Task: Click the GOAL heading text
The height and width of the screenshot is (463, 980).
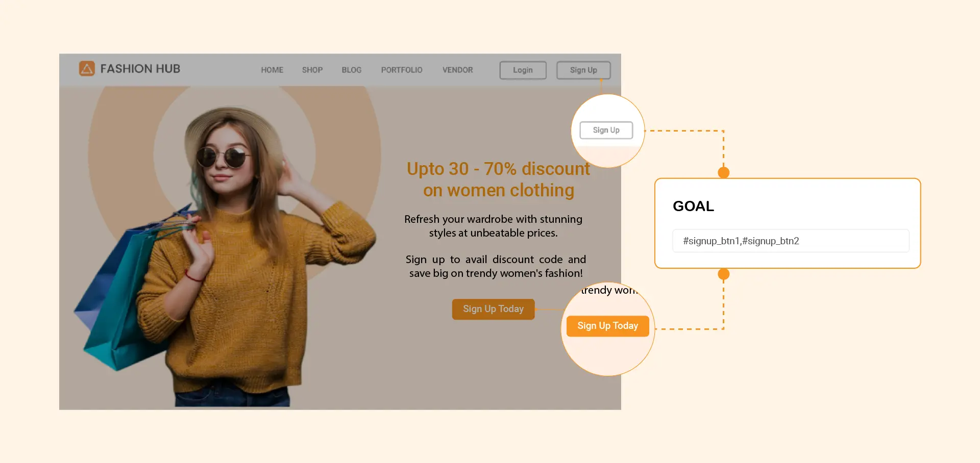Action: pyautogui.click(x=693, y=206)
